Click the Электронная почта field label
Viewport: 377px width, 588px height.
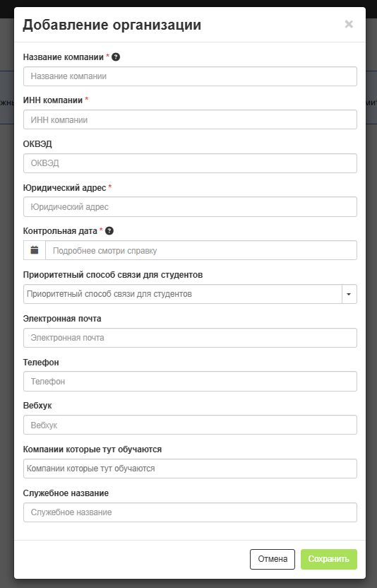coord(62,318)
